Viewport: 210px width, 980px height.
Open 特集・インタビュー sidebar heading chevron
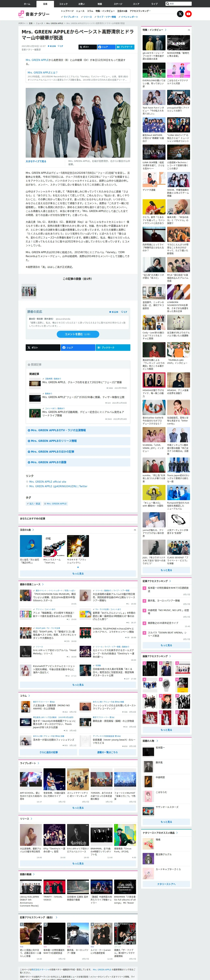tap(165, 30)
